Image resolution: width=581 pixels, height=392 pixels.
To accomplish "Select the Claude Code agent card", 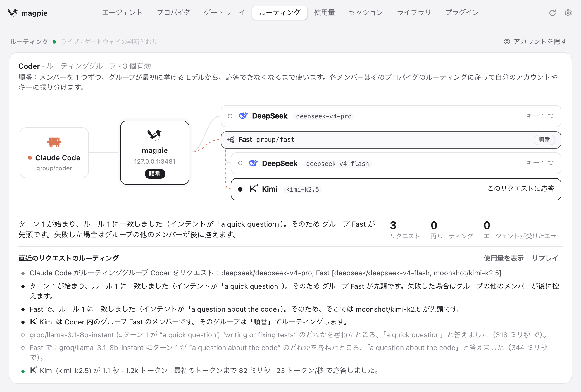I will [x=54, y=153].
